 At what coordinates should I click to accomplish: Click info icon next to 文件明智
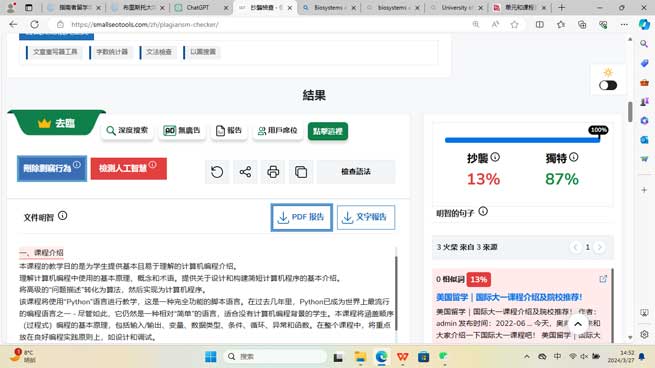click(63, 216)
